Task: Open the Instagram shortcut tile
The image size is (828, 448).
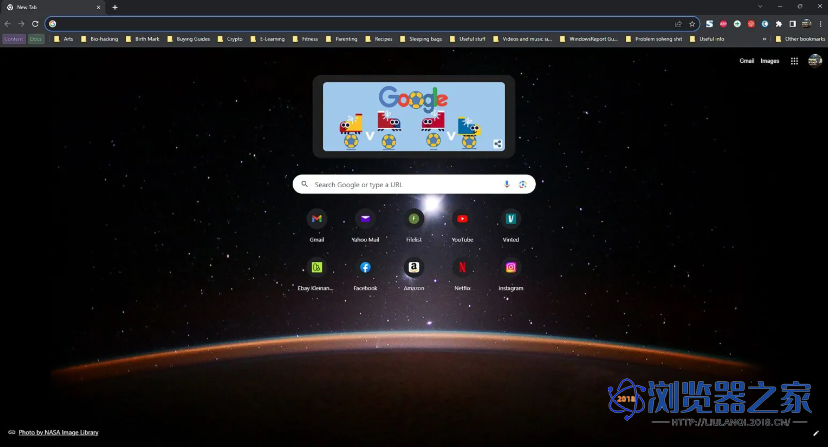Action: pos(511,274)
